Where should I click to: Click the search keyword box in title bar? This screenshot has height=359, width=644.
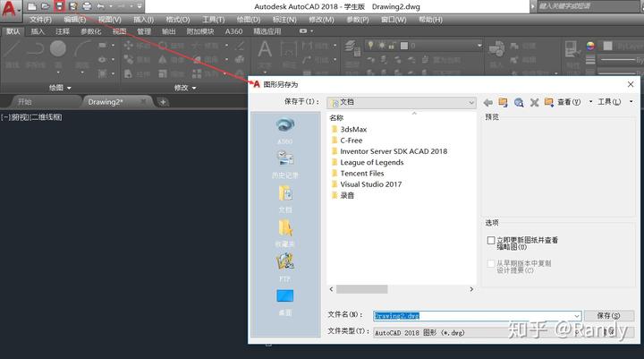589,6
